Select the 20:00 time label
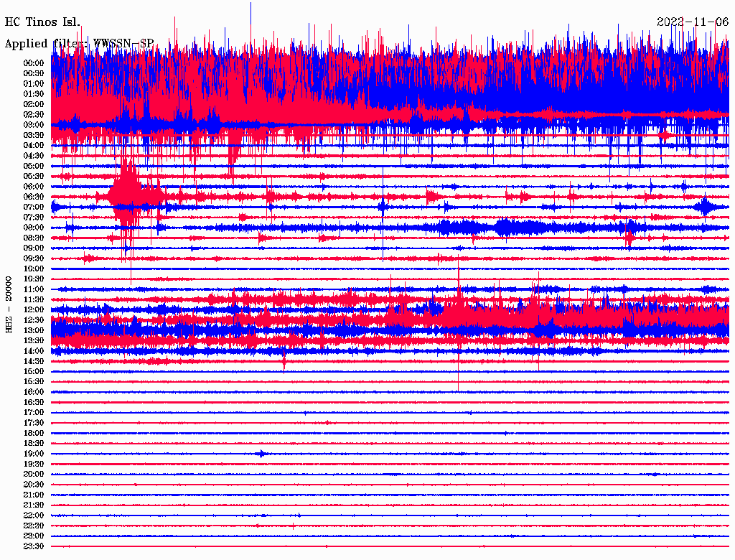Screen dimensions: 735x560 click(34, 475)
